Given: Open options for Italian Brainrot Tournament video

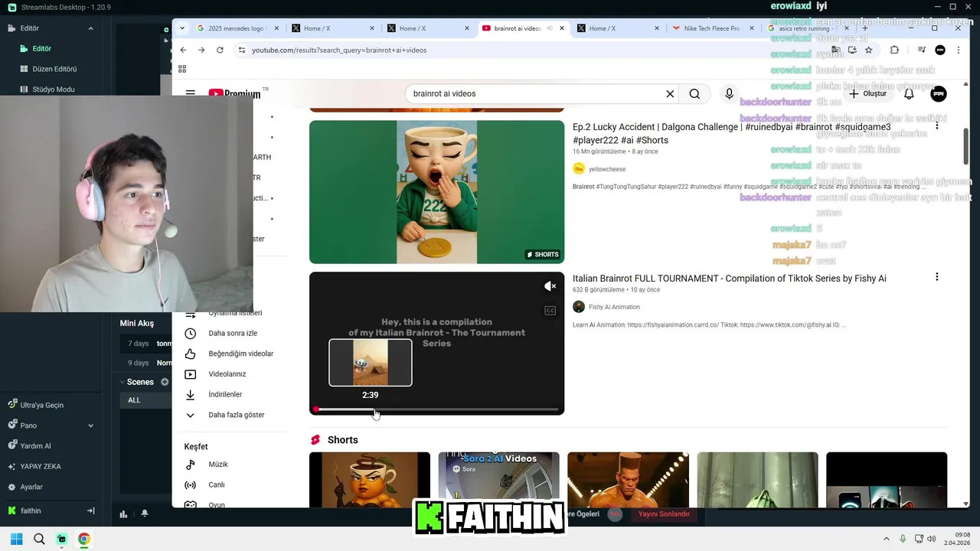Looking at the screenshot, I should 936,277.
